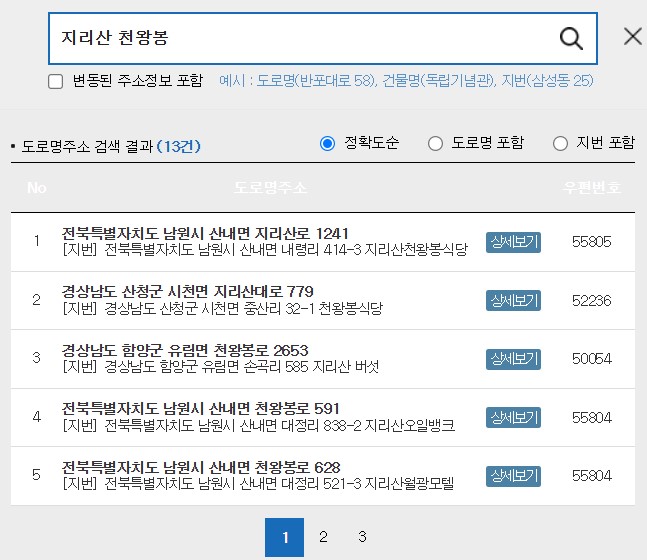Go to results page 2
Viewport: 647px width, 560px height.
click(323, 537)
